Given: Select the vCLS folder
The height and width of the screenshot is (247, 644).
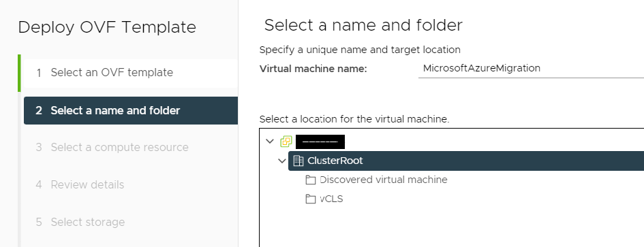Looking at the screenshot, I should (331, 199).
